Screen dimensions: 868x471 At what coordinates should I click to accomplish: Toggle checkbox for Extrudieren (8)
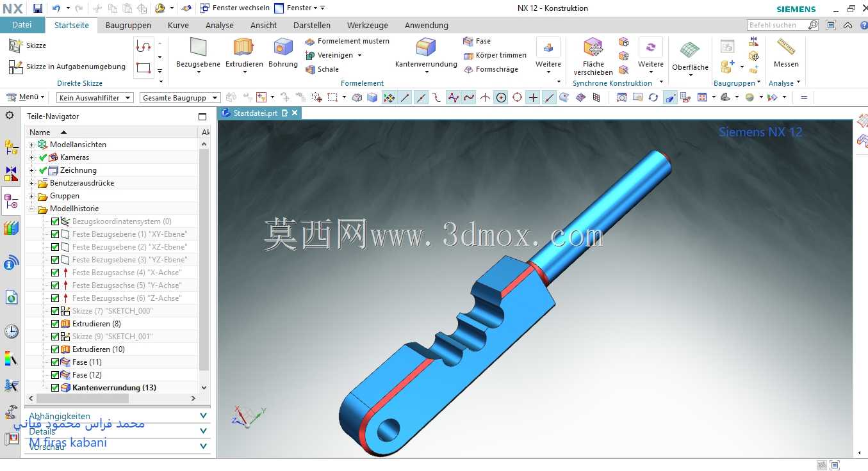[55, 324]
